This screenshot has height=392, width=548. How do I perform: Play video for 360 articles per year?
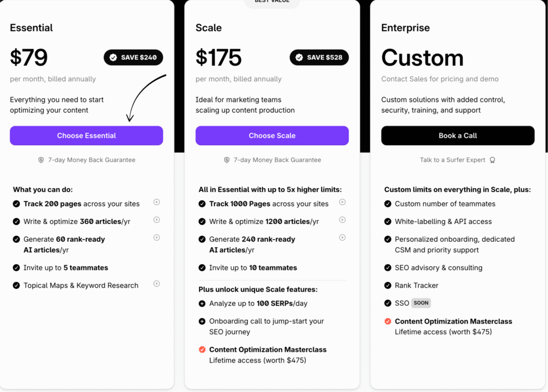pos(157,220)
